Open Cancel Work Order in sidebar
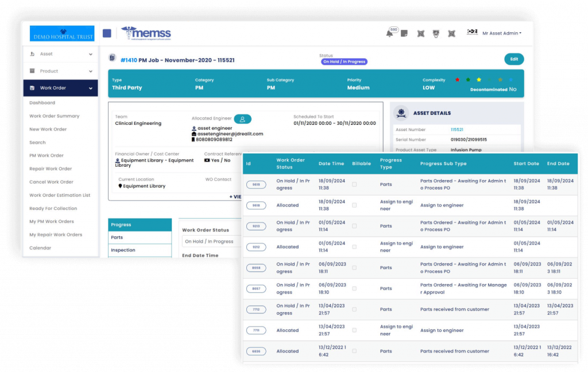 click(x=51, y=182)
